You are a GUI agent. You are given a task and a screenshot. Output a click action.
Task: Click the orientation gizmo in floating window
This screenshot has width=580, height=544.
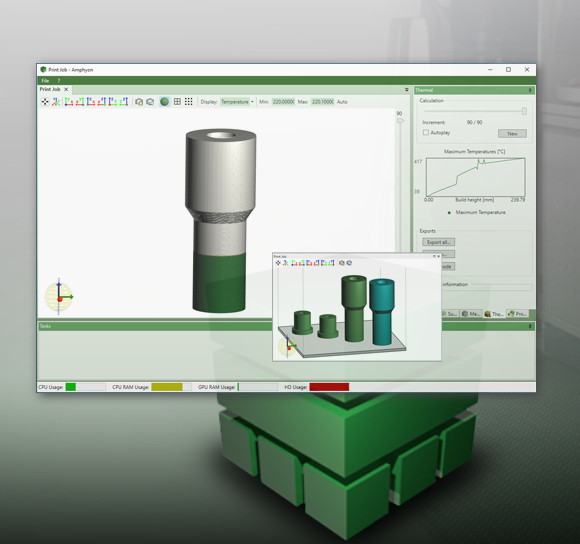click(x=288, y=346)
